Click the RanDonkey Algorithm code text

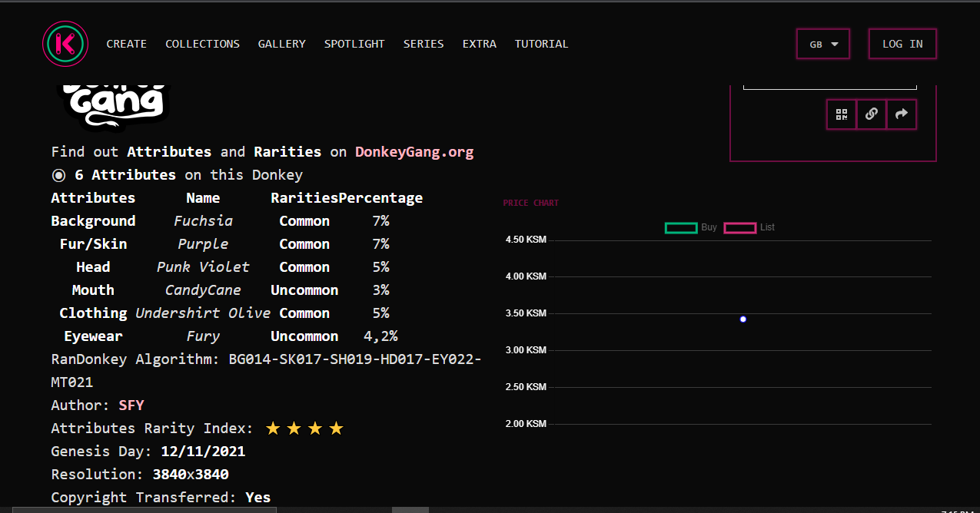[266, 371]
